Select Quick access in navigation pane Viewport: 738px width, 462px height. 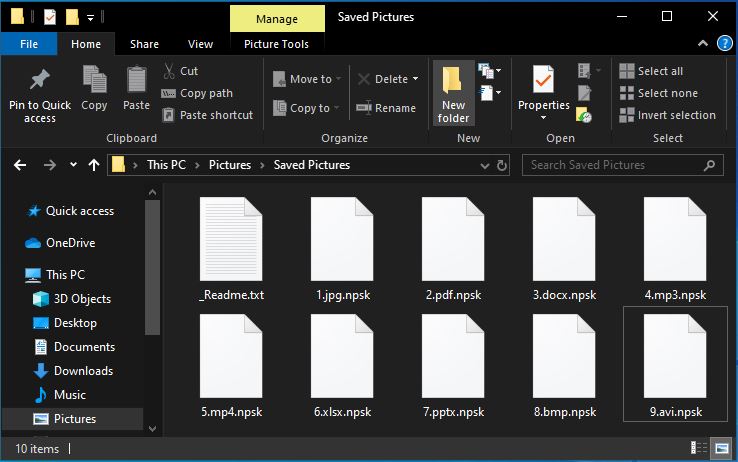click(71, 211)
